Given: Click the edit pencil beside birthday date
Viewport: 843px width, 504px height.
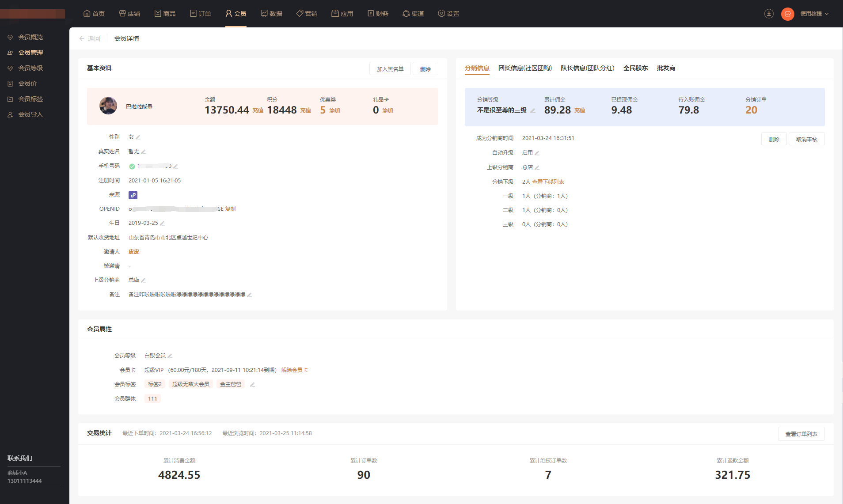Looking at the screenshot, I should (x=162, y=224).
